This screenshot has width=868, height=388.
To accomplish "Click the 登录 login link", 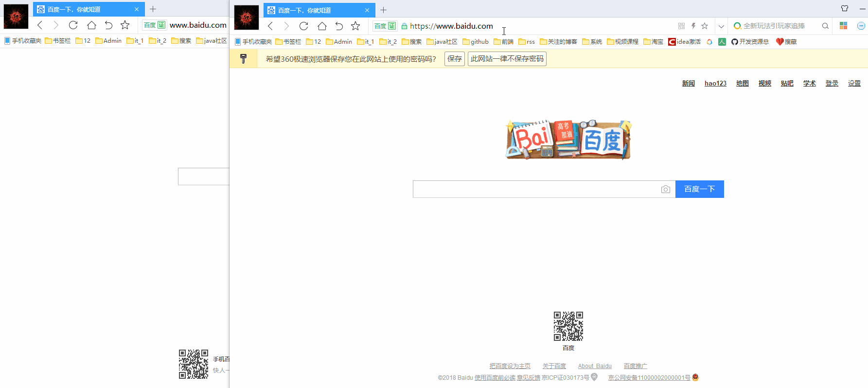I will [832, 84].
